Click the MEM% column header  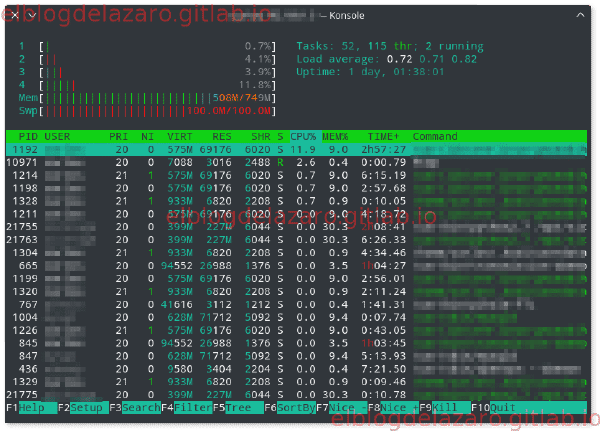coord(335,137)
